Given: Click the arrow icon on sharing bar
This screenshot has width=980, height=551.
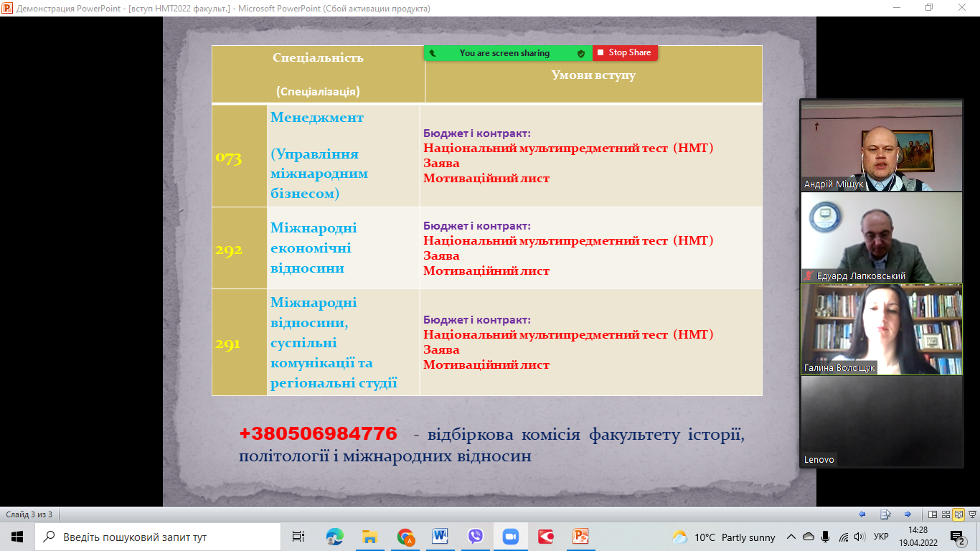Looking at the screenshot, I should tap(433, 53).
